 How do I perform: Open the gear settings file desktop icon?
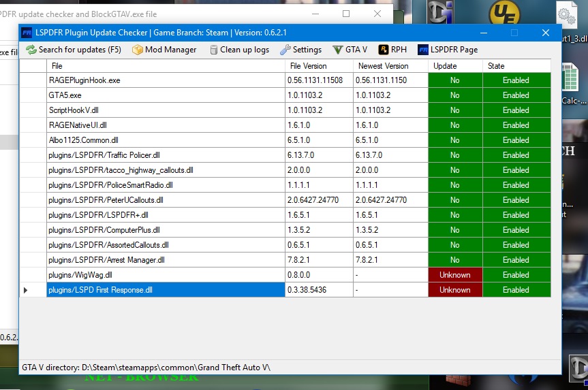coord(566,16)
